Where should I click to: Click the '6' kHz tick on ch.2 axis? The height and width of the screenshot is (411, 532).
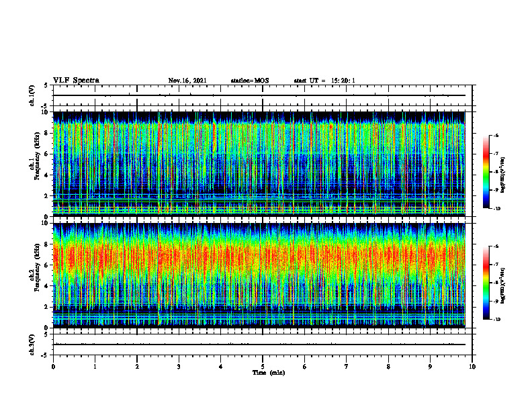(x=46, y=265)
